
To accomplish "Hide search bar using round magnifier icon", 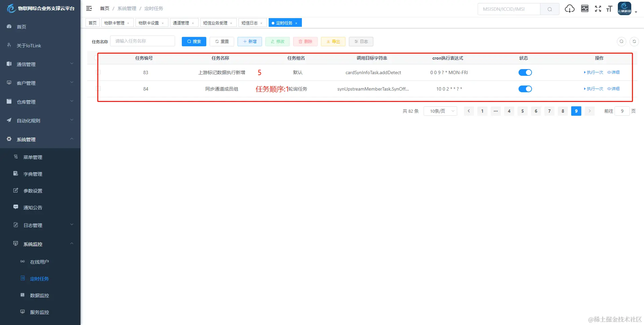I will point(622,42).
